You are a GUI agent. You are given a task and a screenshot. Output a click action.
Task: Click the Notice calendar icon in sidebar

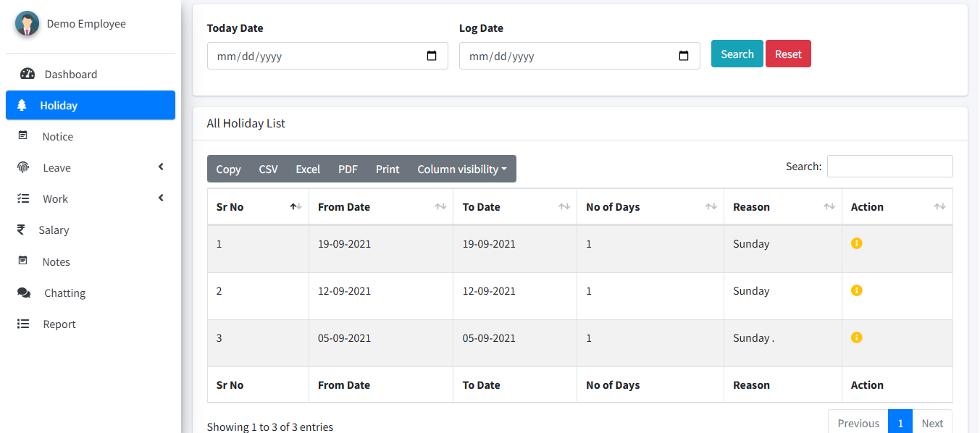point(23,136)
